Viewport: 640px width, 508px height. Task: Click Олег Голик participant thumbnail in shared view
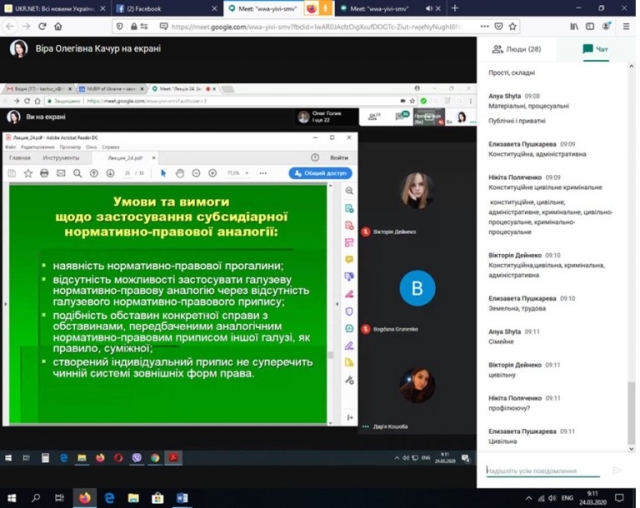click(x=326, y=117)
